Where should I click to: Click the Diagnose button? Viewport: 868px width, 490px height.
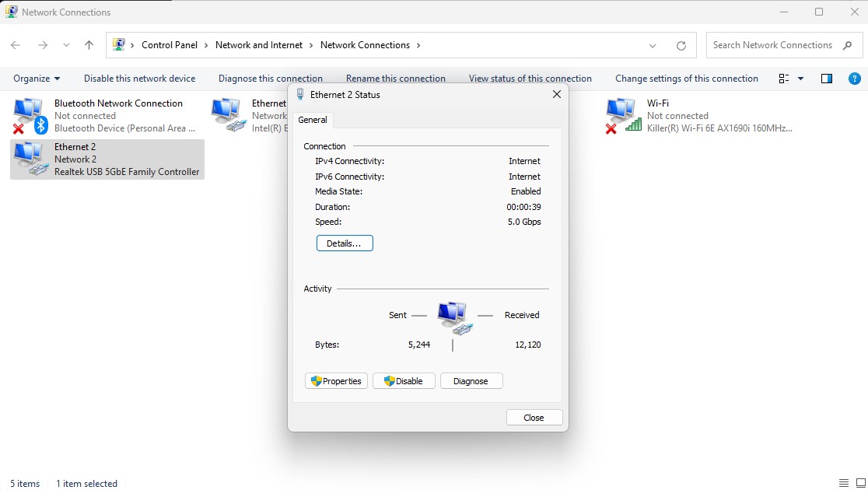coord(471,381)
